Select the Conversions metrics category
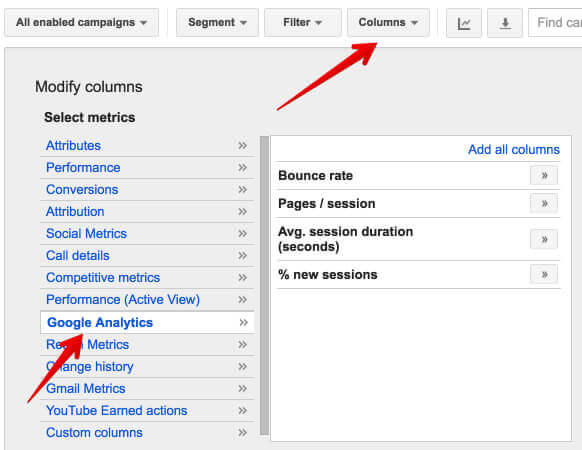 tap(82, 189)
